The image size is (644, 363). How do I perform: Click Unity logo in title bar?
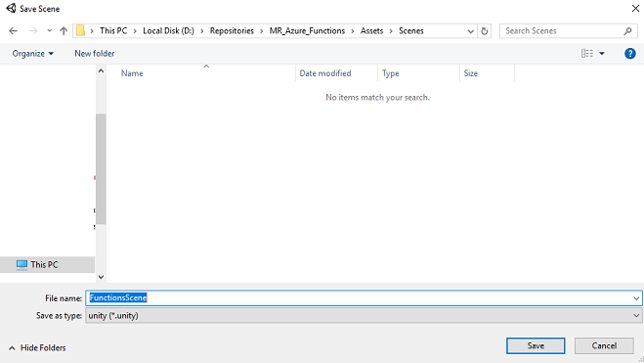pyautogui.click(x=11, y=8)
